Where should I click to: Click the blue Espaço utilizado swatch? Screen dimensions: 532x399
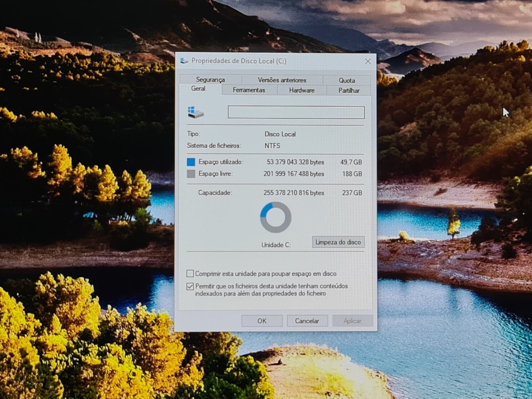pos(191,162)
